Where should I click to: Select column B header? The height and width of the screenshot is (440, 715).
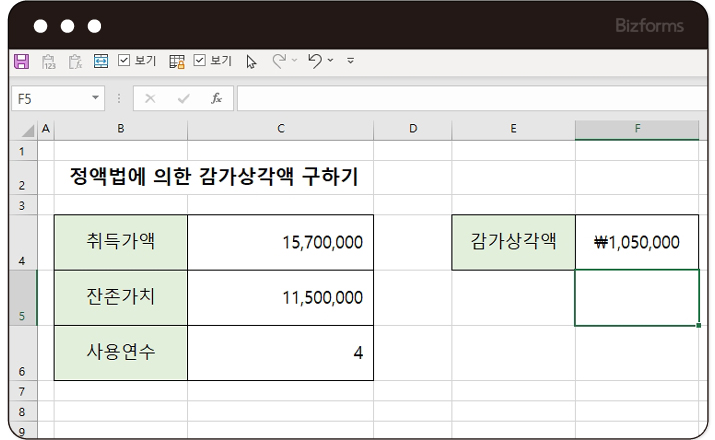[x=121, y=129]
